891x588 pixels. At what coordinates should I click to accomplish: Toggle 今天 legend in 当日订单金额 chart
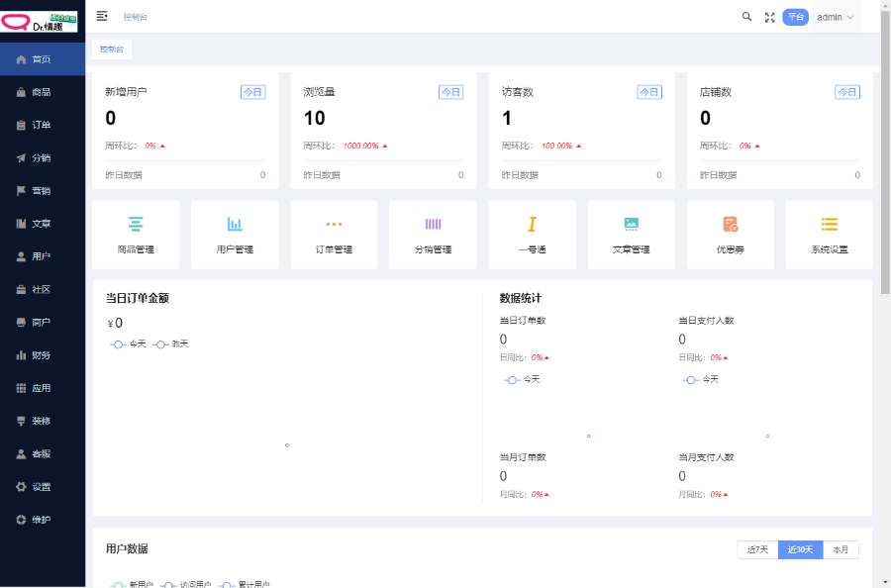click(x=128, y=344)
